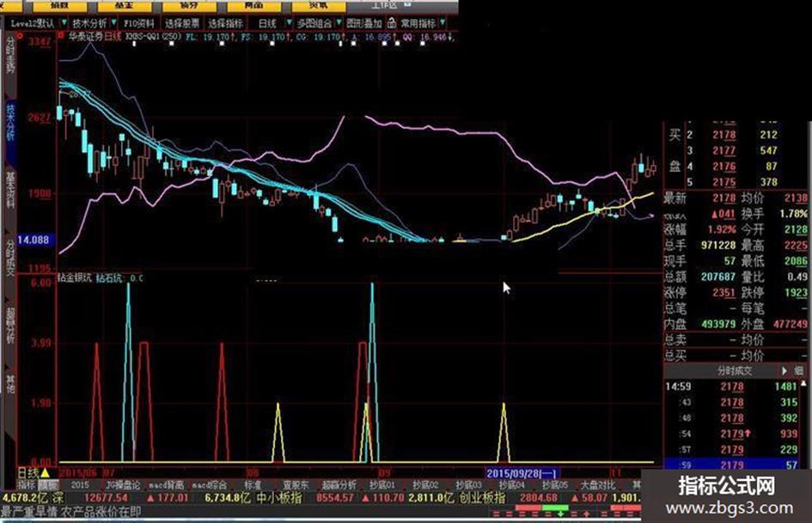Click the 钻金银坑 indicator name label
This screenshot has width=812, height=523.
74,278
